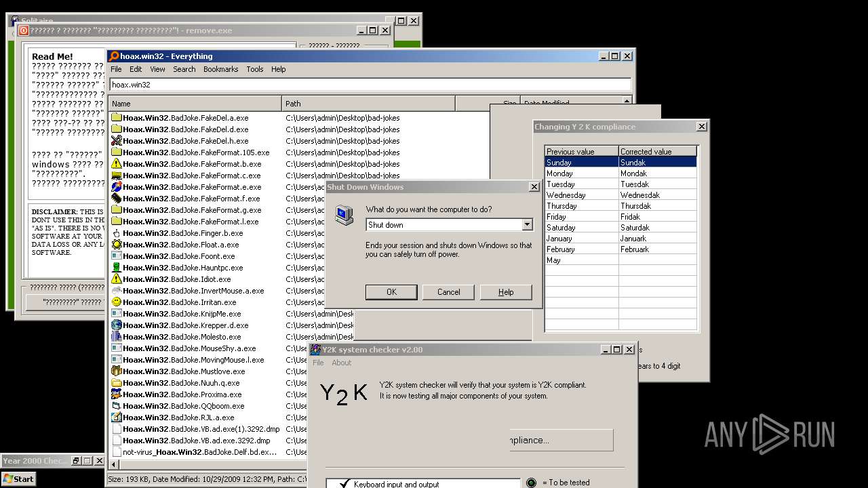868x488 pixels.
Task: Open the Tools menu in Everything
Action: tap(255, 69)
